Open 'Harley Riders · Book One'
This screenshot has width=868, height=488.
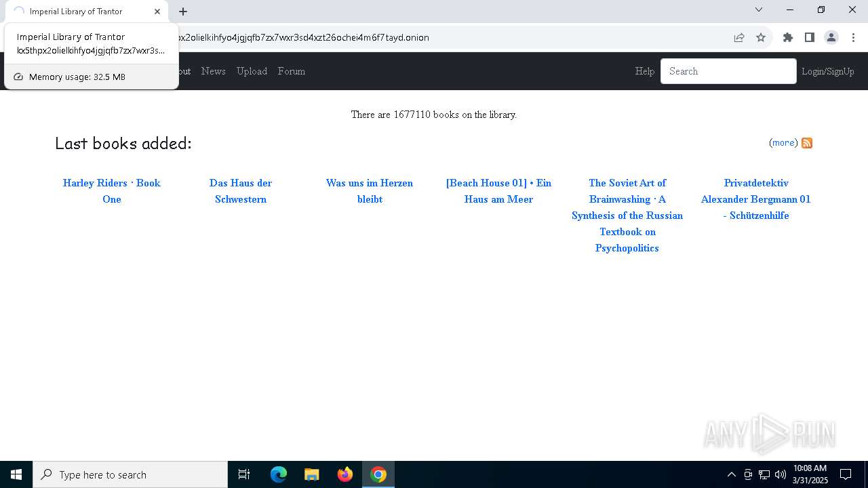click(x=112, y=191)
